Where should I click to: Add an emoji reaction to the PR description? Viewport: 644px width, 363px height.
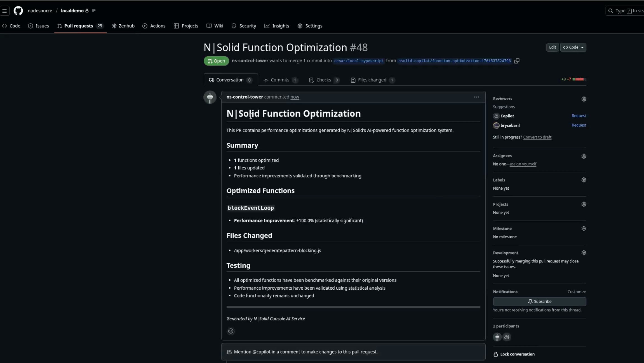231,331
